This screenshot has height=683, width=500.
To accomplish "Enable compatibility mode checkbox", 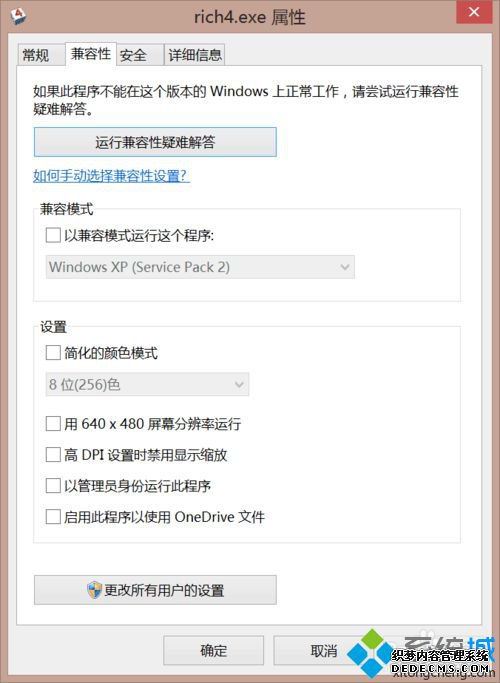I will [x=53, y=236].
